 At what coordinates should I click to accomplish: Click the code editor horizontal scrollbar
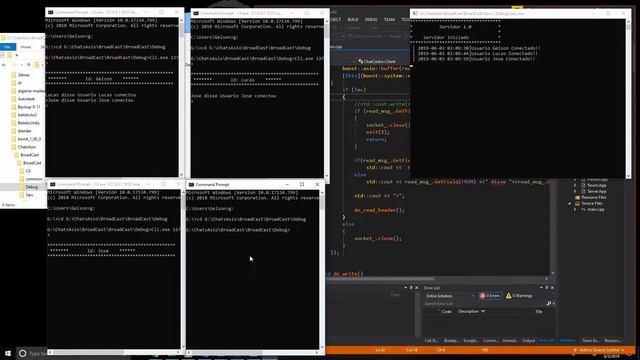point(439,279)
